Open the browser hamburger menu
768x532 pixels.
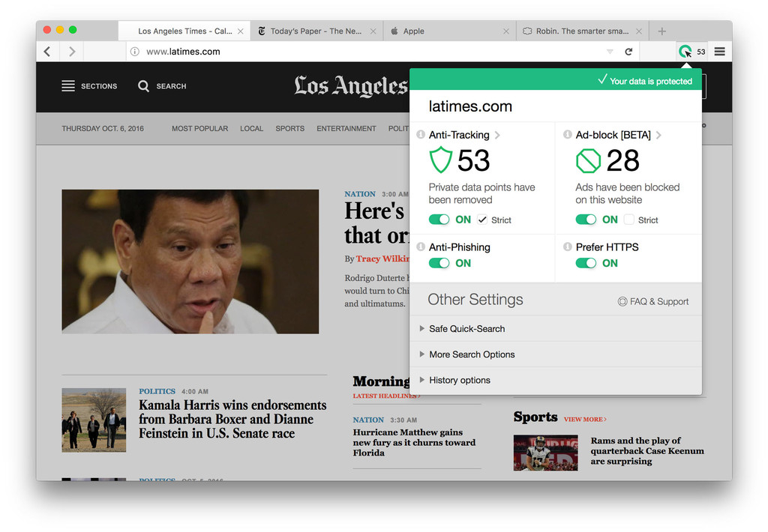pyautogui.click(x=719, y=52)
